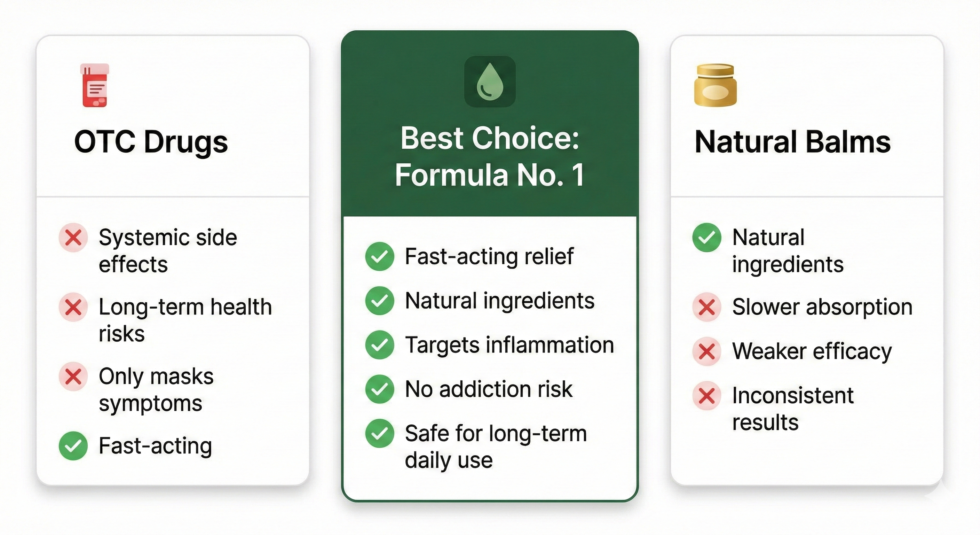Click green check beside No addiction risk

pos(379,389)
